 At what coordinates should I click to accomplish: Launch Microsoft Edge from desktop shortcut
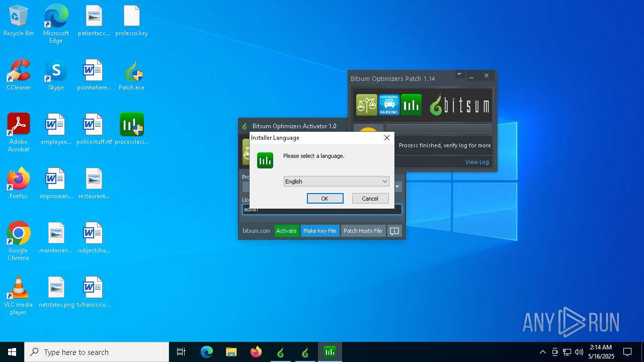[56, 24]
